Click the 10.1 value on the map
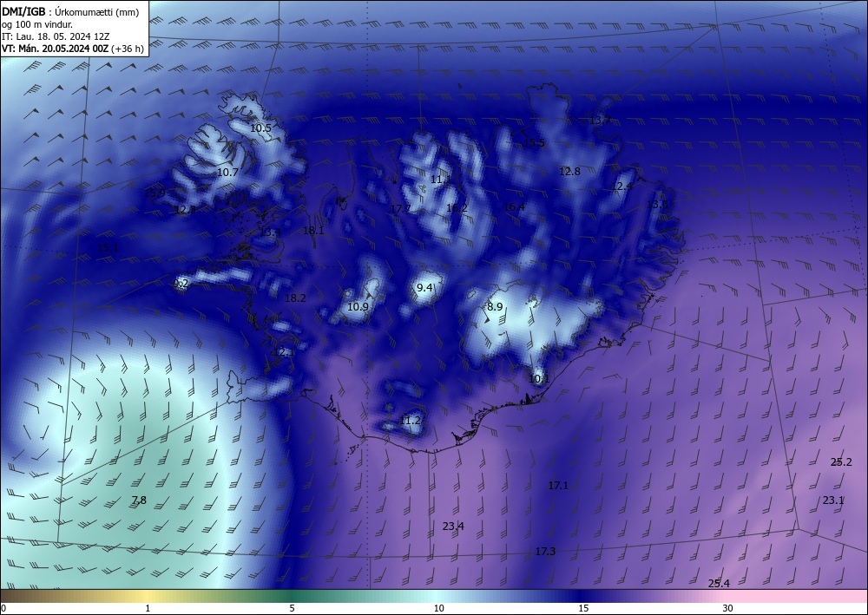This screenshot has width=868, height=615. (x=539, y=379)
